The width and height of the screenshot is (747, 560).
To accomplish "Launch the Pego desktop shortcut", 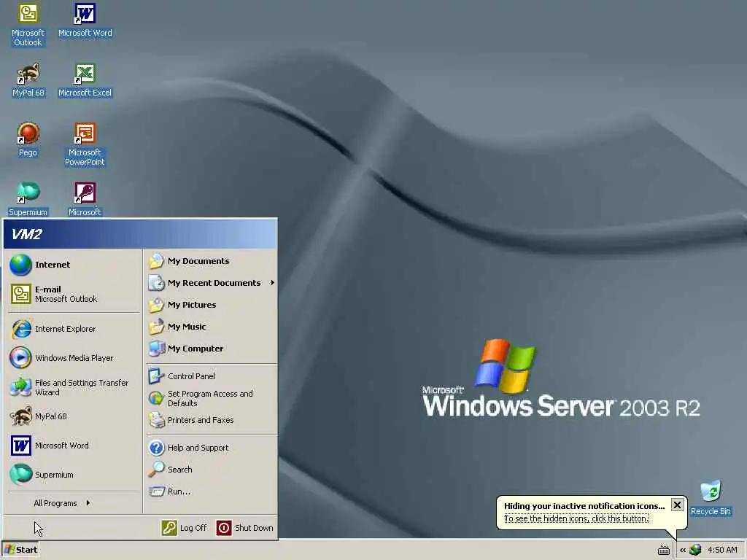I will [28, 139].
